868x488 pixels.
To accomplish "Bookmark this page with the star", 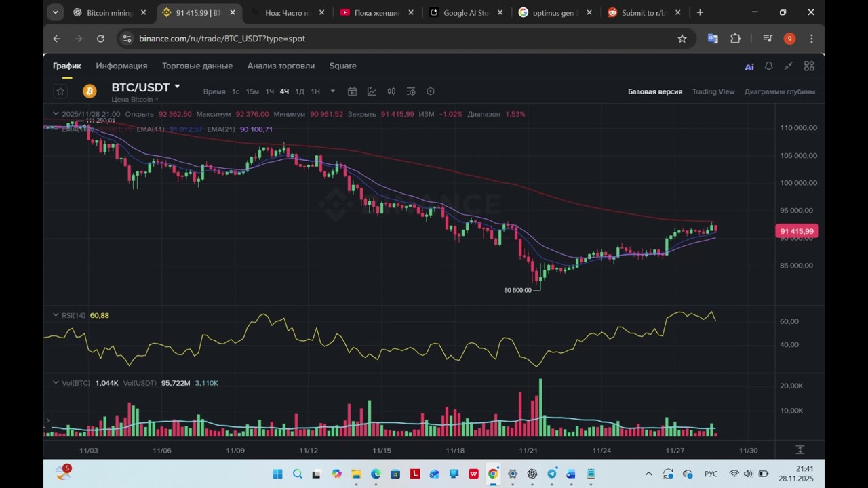I will 682,39.
